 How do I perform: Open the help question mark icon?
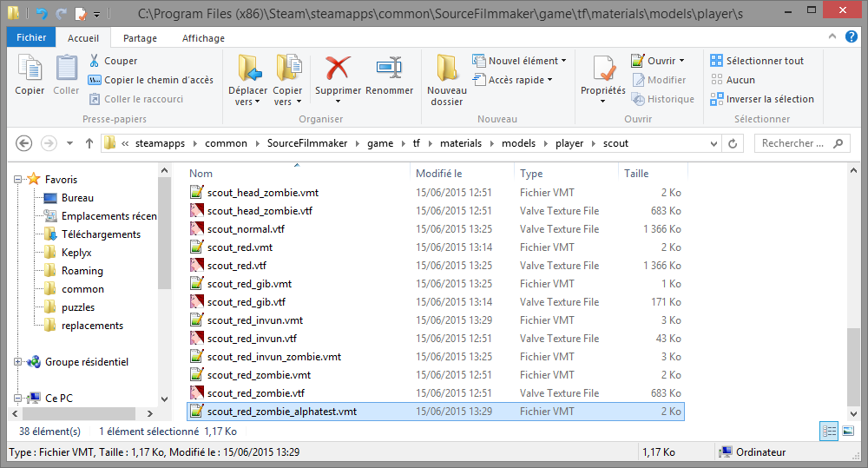[851, 36]
